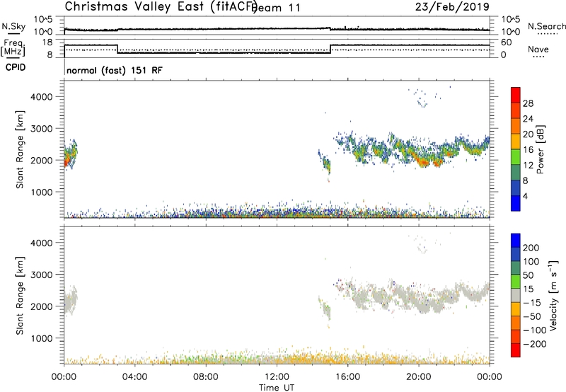Click the "-15" velocity colorbar value
Screen dimensions: 566x392
click(x=532, y=302)
